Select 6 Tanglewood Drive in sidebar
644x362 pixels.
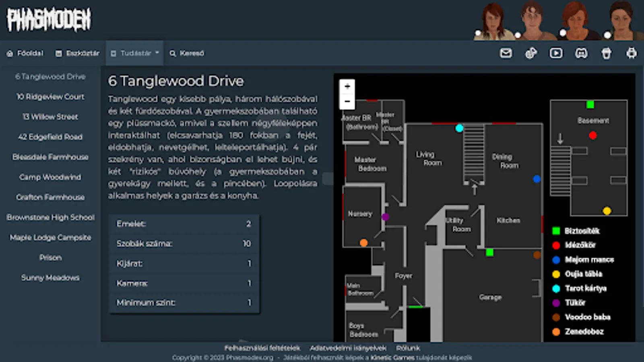coord(50,76)
